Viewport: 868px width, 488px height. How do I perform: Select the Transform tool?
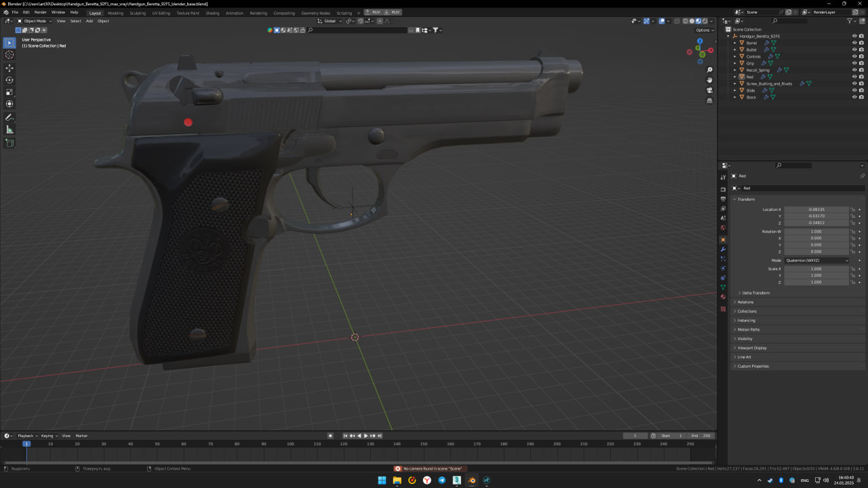[9, 104]
